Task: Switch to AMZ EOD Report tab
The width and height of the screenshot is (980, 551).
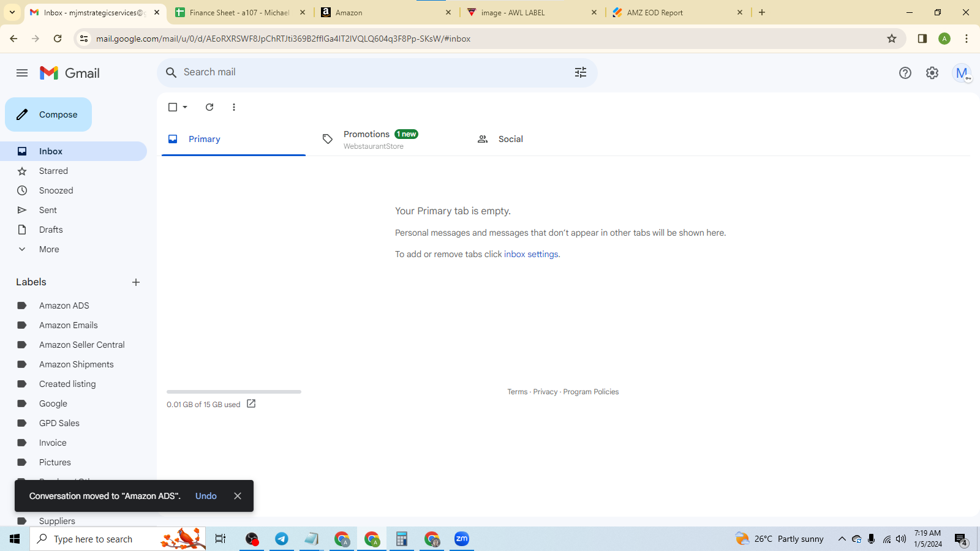Action: 679,12
